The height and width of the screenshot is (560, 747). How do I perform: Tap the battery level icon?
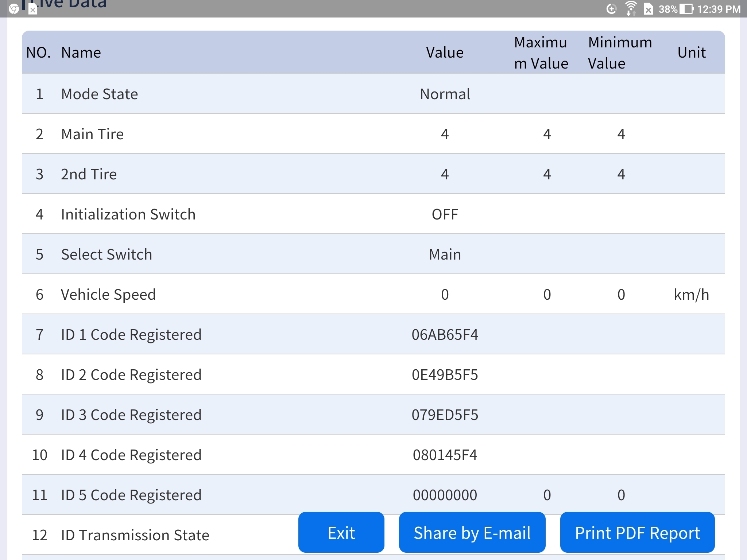[x=686, y=9]
